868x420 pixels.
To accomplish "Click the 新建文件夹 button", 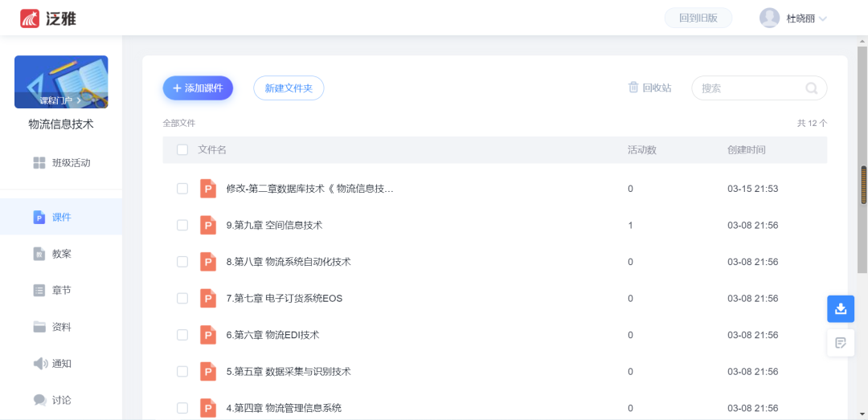I will (x=289, y=88).
